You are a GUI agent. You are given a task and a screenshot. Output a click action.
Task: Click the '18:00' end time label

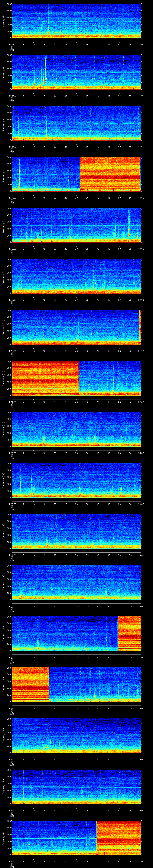pos(141,197)
